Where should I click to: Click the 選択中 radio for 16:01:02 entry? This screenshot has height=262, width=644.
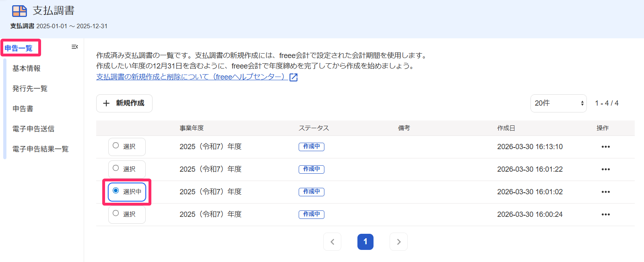coord(116,191)
